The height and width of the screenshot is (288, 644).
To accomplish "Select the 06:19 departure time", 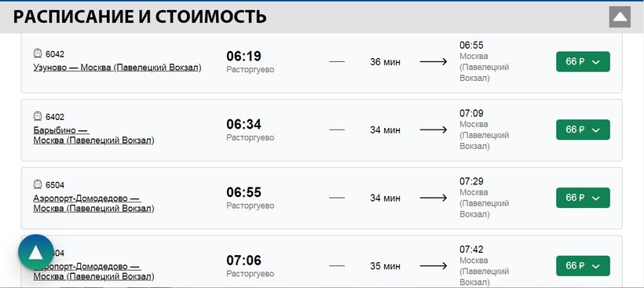I will pos(243,57).
